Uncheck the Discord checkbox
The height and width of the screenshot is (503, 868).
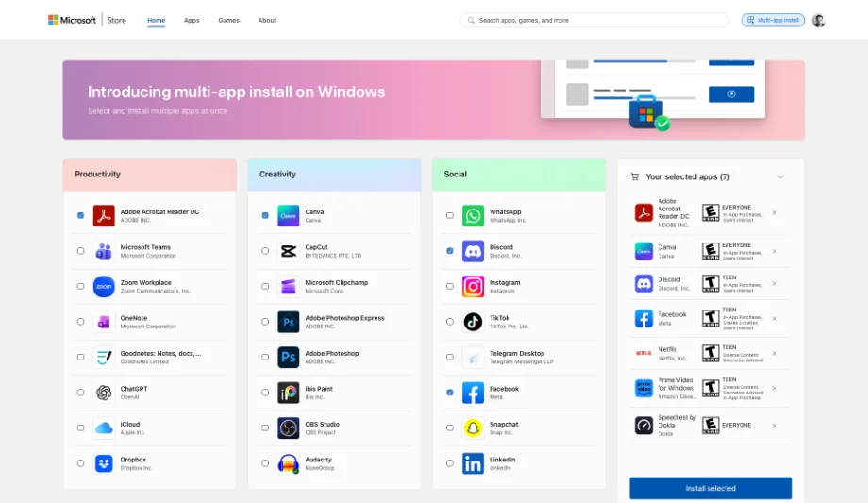point(449,251)
